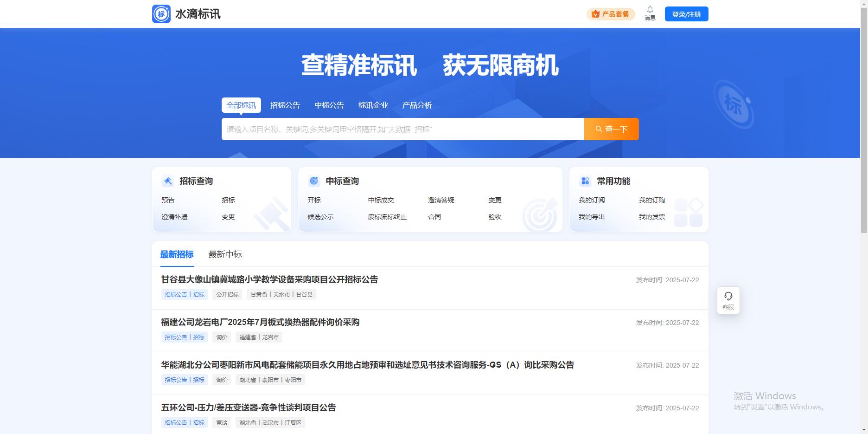Open the 最新中标 list tab

[x=225, y=254]
